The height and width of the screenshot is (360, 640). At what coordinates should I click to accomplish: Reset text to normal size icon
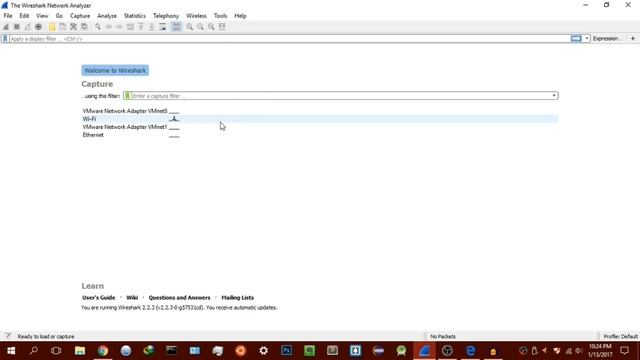(211, 27)
